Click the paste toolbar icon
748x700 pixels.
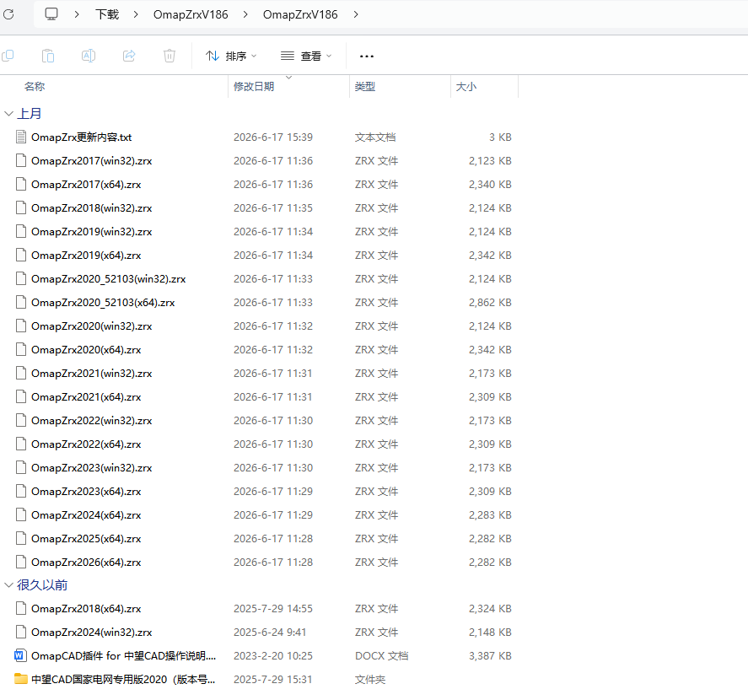(x=48, y=56)
